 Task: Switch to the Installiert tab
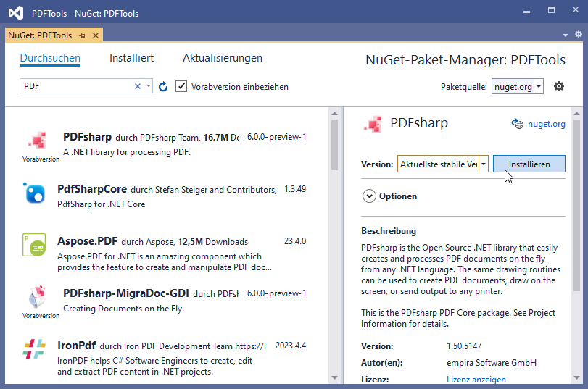pyautogui.click(x=131, y=58)
